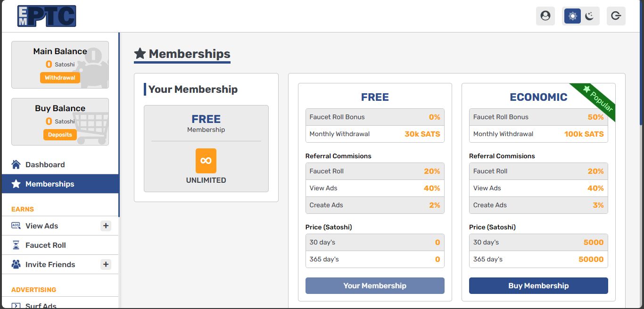Click the orange infinity unlimited icon
This screenshot has width=644, height=309.
click(206, 161)
